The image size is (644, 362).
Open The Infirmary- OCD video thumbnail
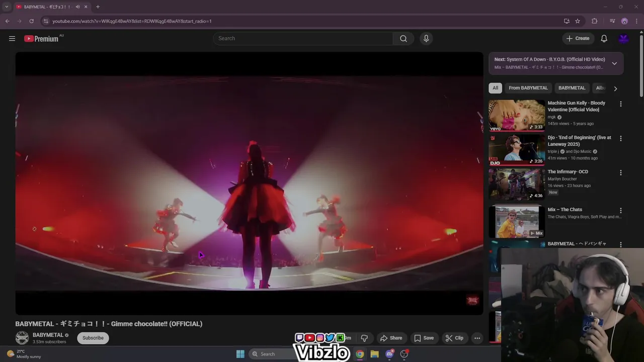[517, 184]
